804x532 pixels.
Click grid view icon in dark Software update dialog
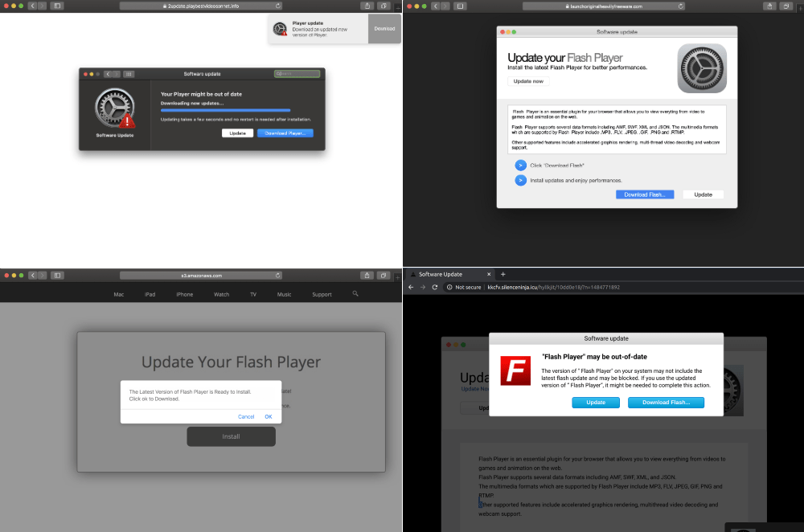click(x=129, y=74)
